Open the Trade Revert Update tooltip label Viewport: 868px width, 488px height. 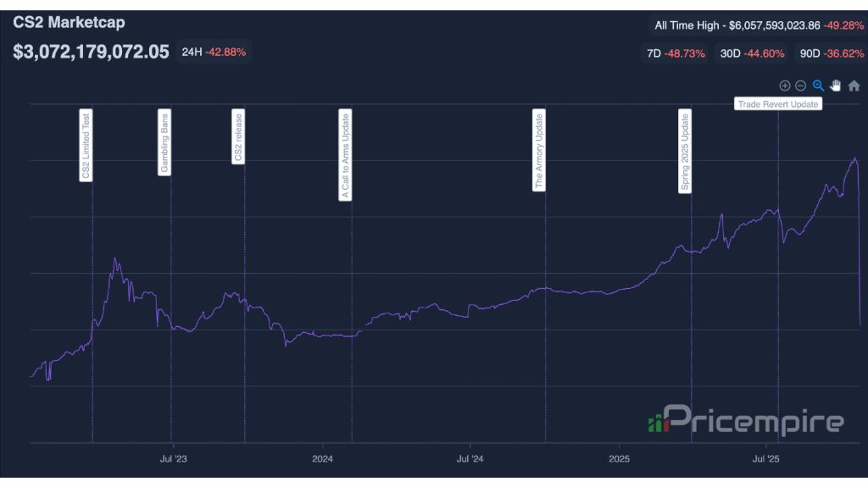(777, 103)
